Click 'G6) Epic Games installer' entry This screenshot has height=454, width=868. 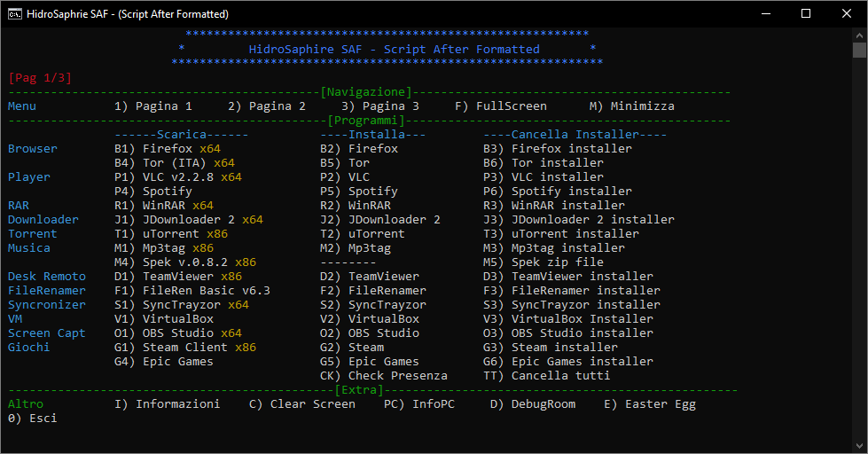[568, 362]
